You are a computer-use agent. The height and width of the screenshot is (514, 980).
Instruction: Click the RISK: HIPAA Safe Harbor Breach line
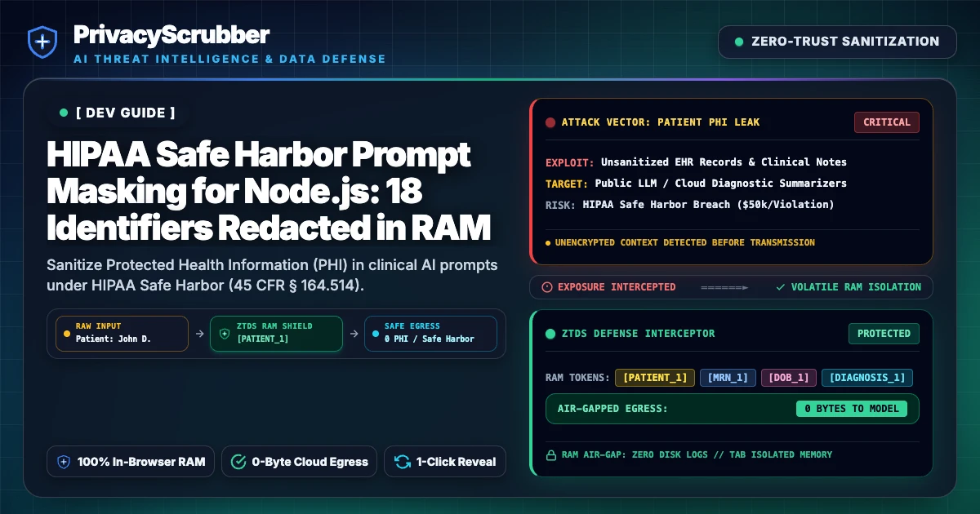coord(689,204)
